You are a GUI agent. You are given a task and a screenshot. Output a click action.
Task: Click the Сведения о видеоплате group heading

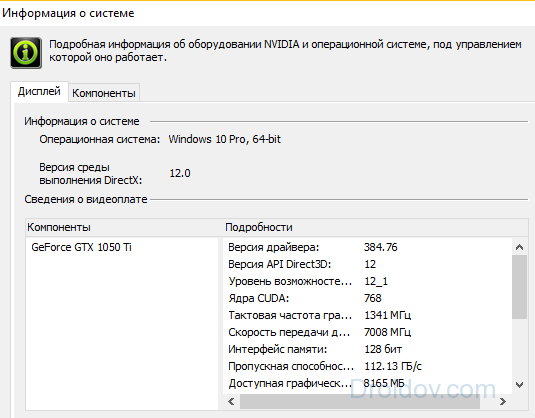86,199
